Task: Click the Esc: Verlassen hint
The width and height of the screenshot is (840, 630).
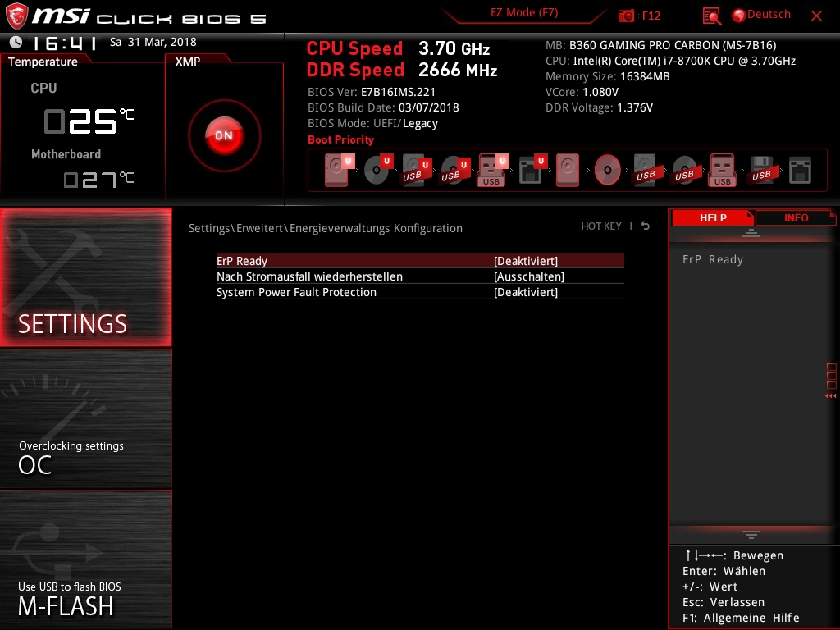Action: coord(724,602)
